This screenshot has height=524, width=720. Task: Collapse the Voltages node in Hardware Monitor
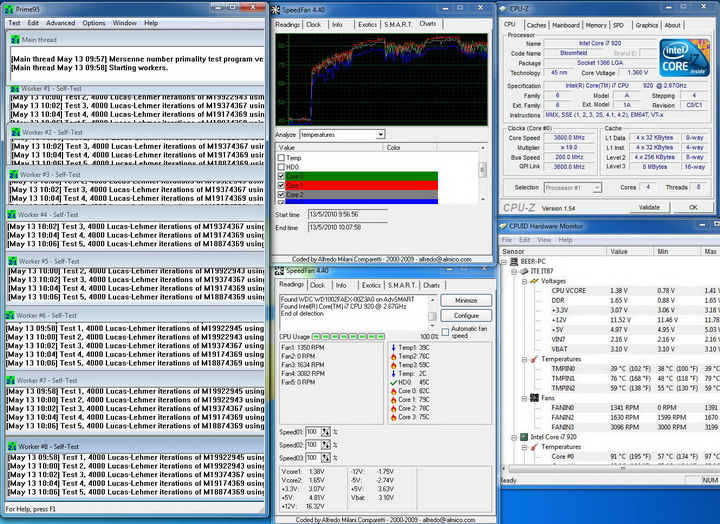(522, 281)
